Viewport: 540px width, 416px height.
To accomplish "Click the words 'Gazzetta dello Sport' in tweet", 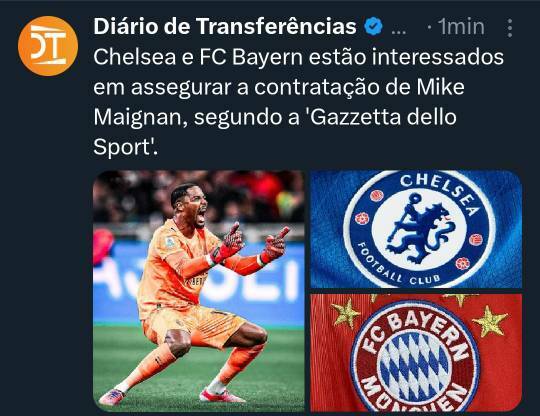I will pos(275,132).
